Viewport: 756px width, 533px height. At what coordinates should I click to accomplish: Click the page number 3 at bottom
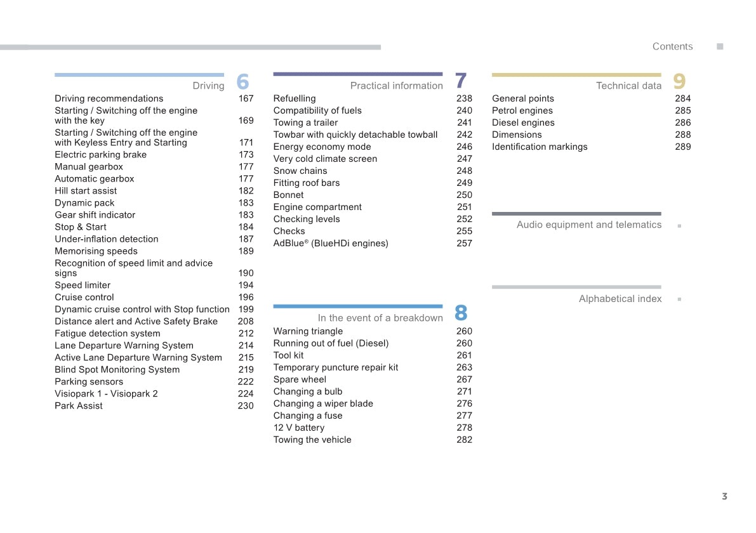724,496
